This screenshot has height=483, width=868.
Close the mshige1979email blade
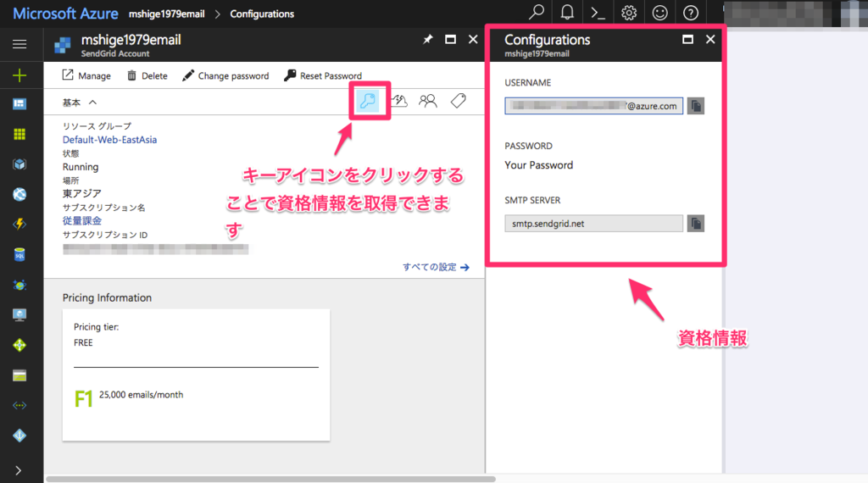tap(473, 39)
